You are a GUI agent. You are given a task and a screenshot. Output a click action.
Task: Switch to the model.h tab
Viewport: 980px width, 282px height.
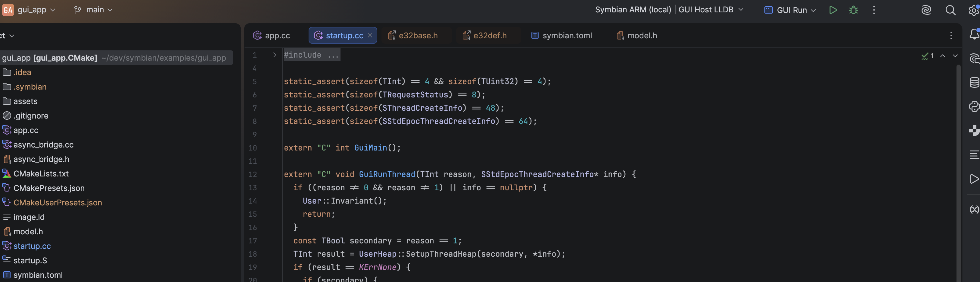coord(637,36)
